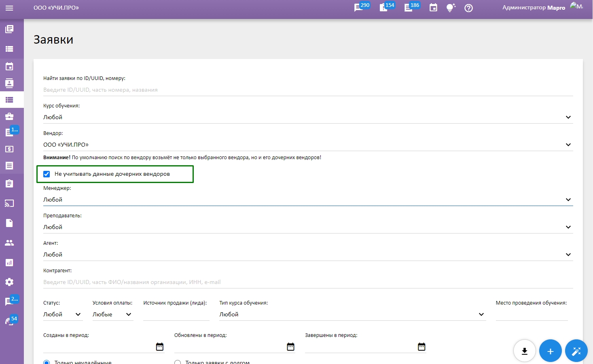Expand the 'Курс обучения' dropdown
593x364 pixels.
click(308, 117)
